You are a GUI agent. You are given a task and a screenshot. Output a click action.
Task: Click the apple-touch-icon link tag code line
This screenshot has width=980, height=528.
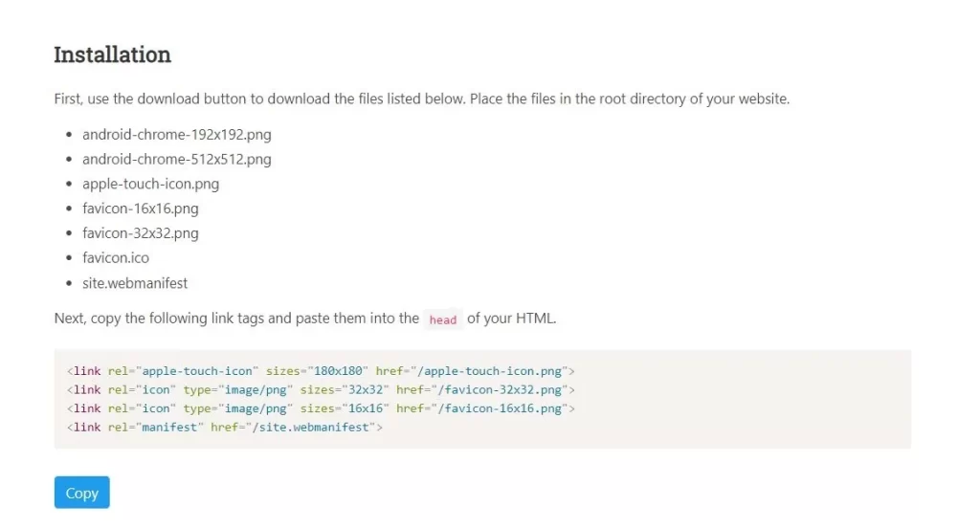click(321, 371)
